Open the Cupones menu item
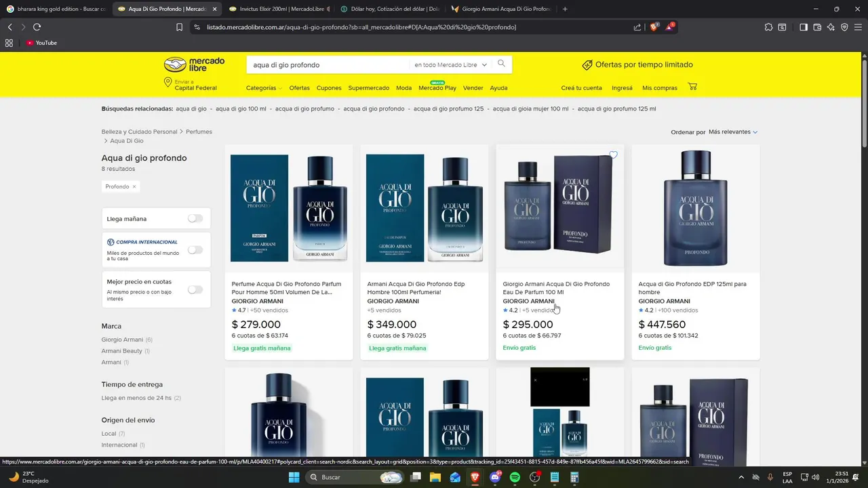Viewport: 868px width, 488px height. 329,88
